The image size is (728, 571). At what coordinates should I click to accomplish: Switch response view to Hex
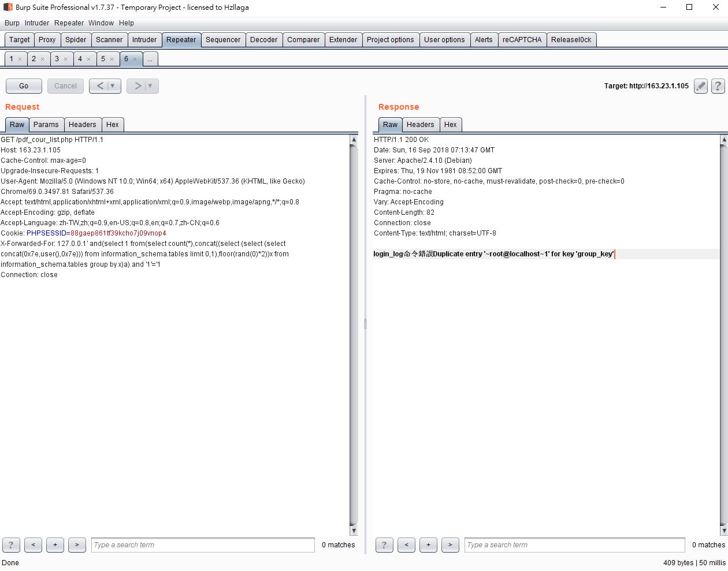pyautogui.click(x=451, y=125)
